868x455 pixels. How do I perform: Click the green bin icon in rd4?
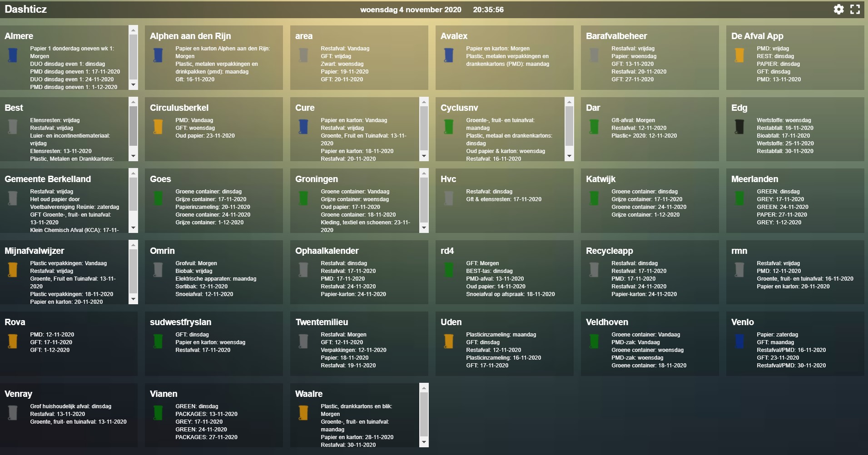point(449,270)
